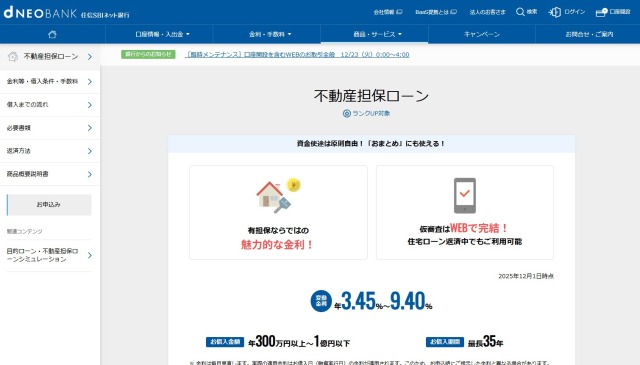Open the キャンペーン tab
The height and width of the screenshot is (365, 640).
tap(482, 34)
